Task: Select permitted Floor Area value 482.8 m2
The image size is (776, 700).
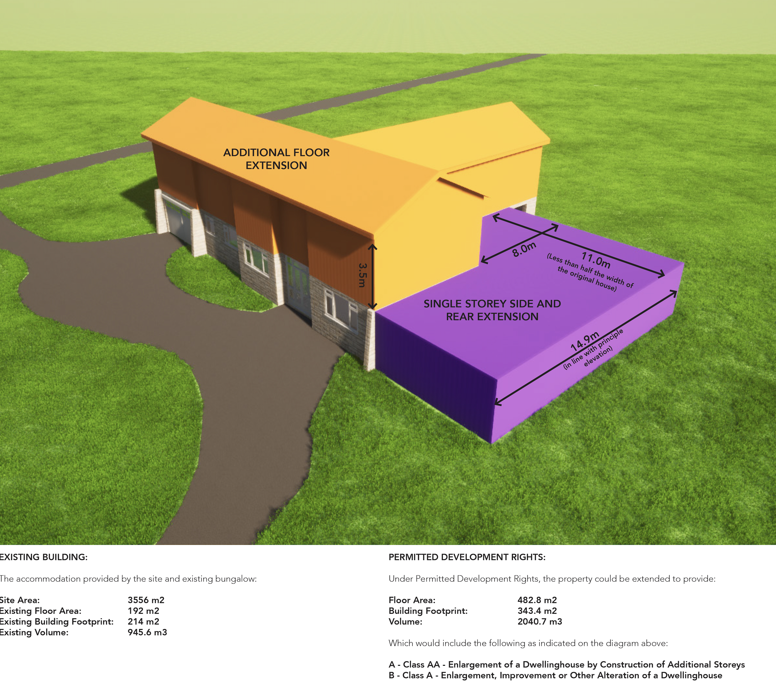Action: pos(537,600)
